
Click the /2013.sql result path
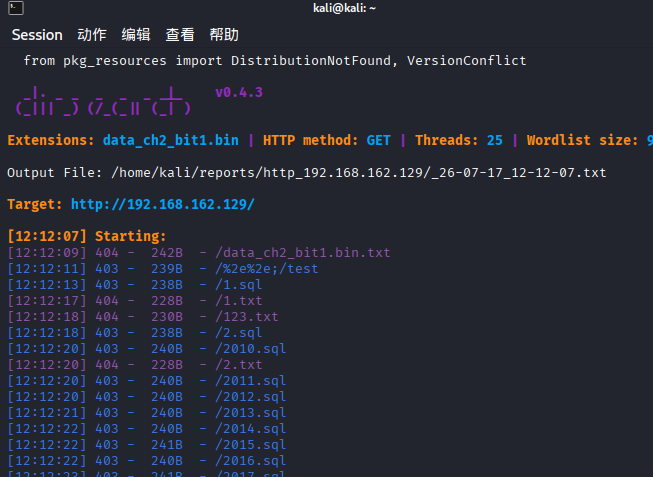250,413
